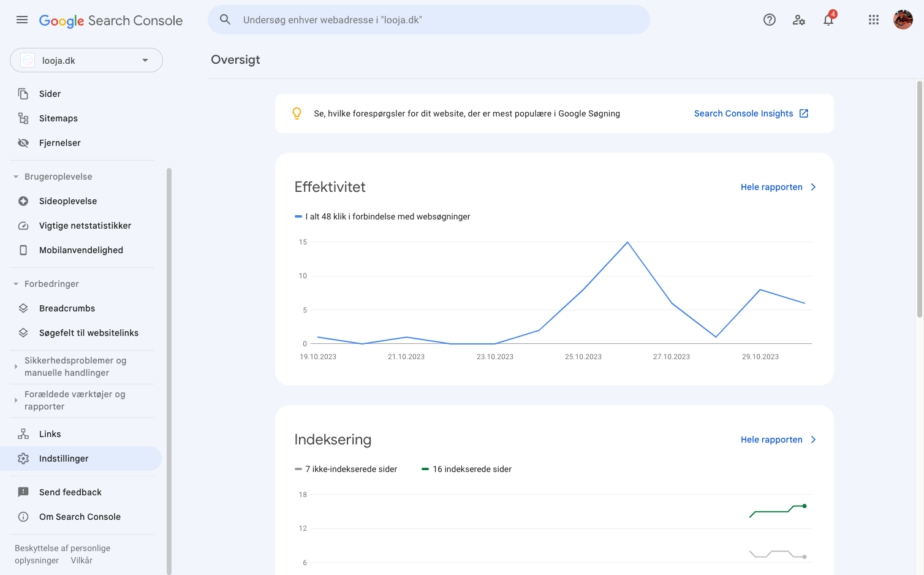Select Mobilanvendelighed in the sidebar
Viewport: 924px width, 575px height.
pyautogui.click(x=81, y=250)
